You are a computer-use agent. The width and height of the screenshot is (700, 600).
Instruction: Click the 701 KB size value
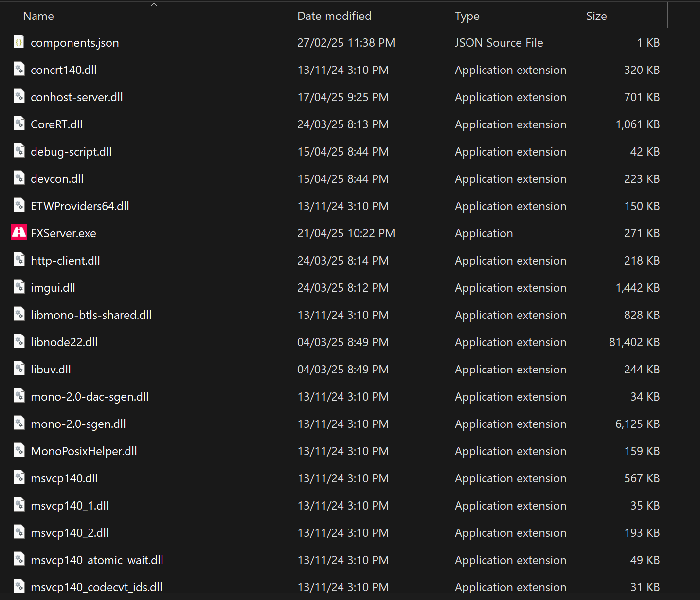point(642,97)
